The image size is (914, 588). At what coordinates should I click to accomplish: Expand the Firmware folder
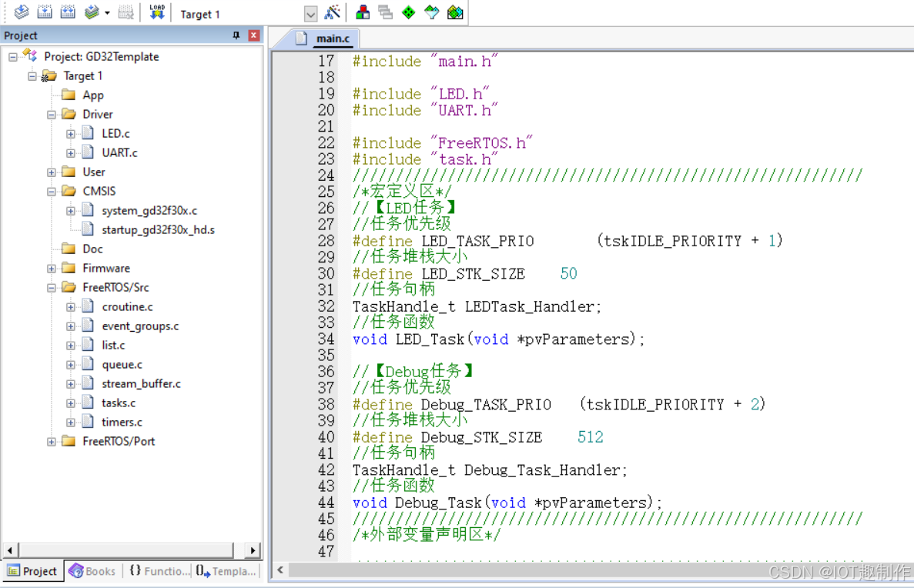52,269
